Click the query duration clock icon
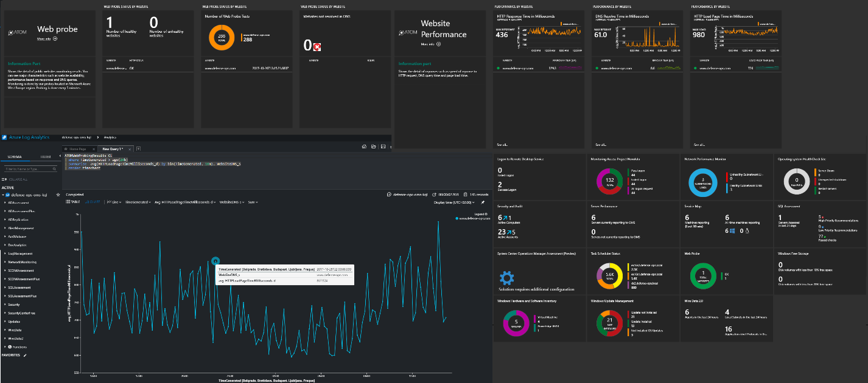Image resolution: width=868 pixels, height=383 pixels. tap(434, 195)
